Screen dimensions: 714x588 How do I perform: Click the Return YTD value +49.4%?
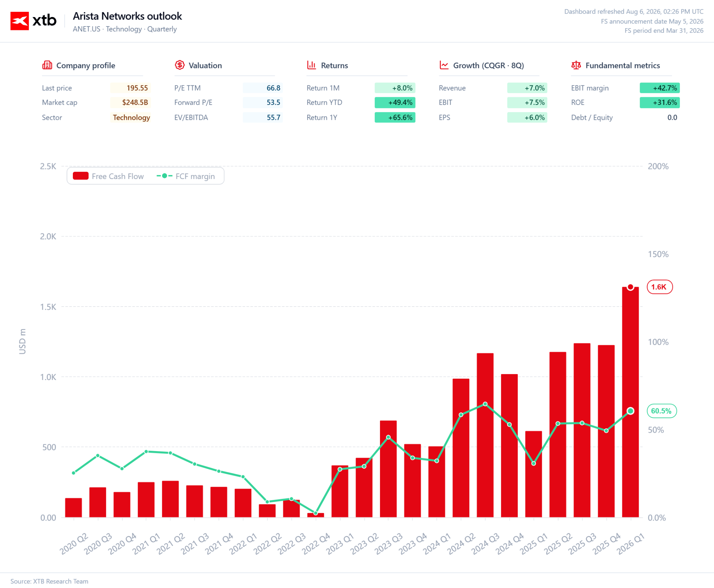click(395, 102)
